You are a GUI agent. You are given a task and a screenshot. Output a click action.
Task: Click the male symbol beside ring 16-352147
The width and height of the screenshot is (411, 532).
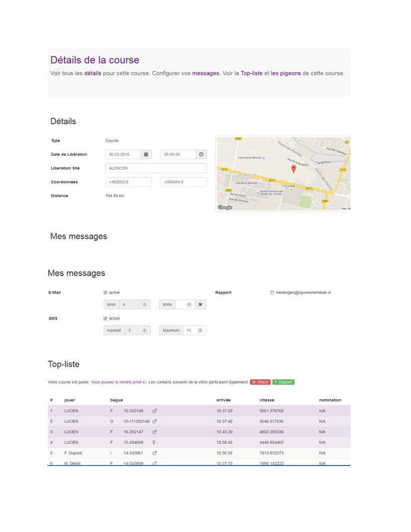coord(155,432)
